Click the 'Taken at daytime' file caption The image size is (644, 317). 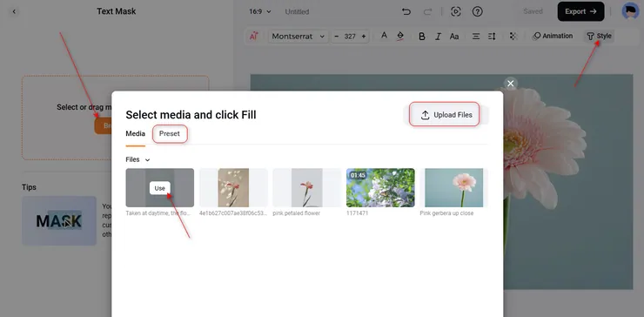[x=158, y=213]
